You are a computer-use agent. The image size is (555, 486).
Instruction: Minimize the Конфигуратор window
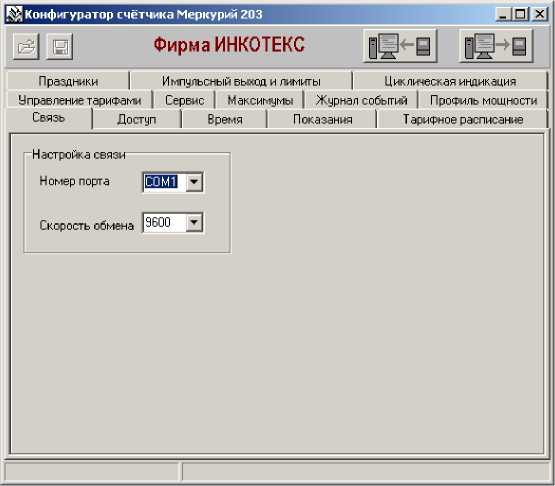(503, 15)
